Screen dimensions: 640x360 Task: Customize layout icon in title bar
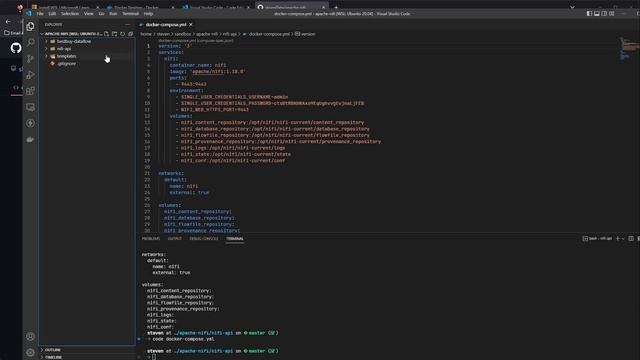pos(611,13)
